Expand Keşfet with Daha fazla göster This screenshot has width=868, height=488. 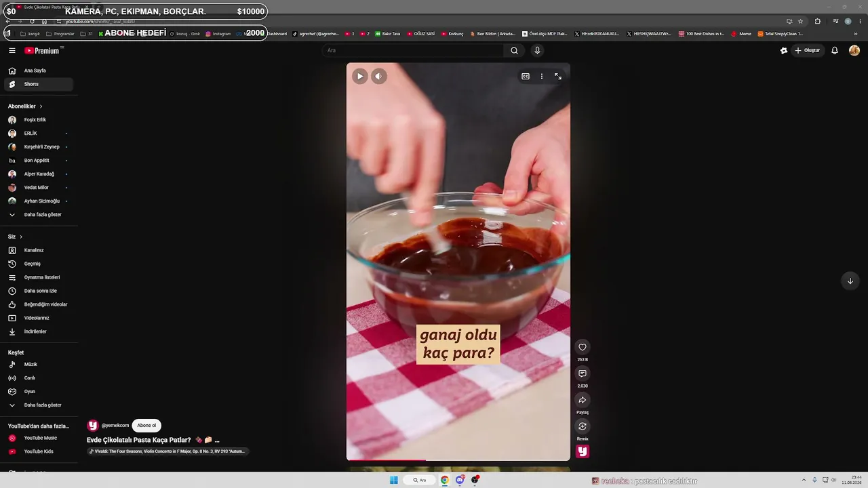pos(39,405)
